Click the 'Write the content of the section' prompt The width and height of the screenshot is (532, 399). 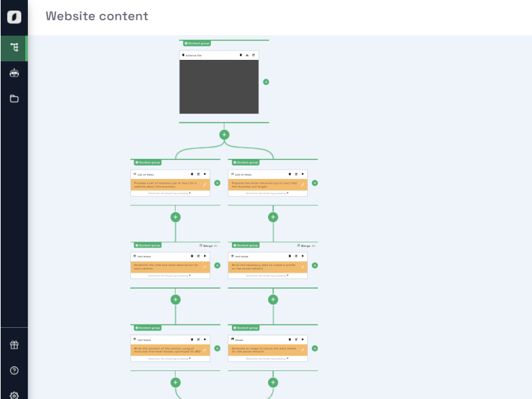coord(166,349)
